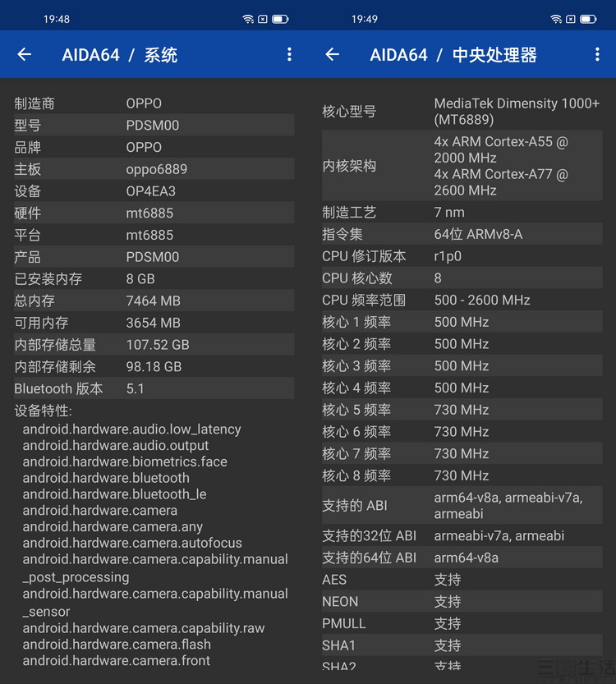The image size is (616, 684).
Task: Tap Wi-Fi icon in left status bar
Action: 248,19
